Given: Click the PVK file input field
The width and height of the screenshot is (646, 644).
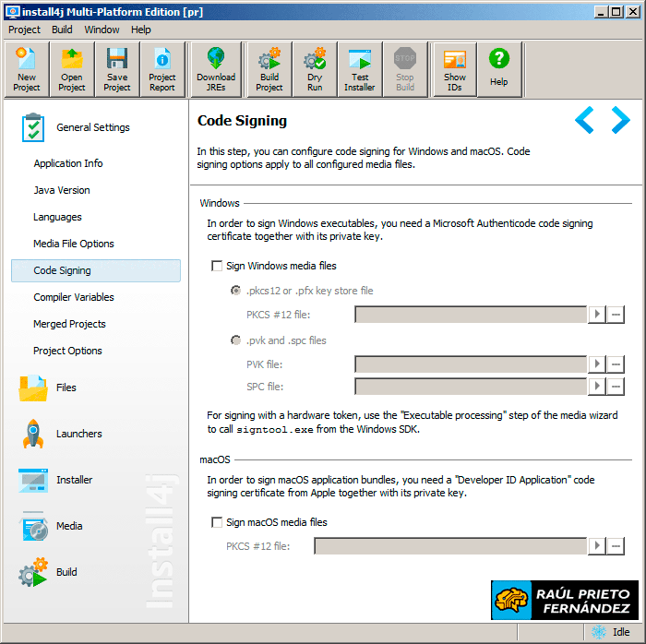Looking at the screenshot, I should [471, 364].
